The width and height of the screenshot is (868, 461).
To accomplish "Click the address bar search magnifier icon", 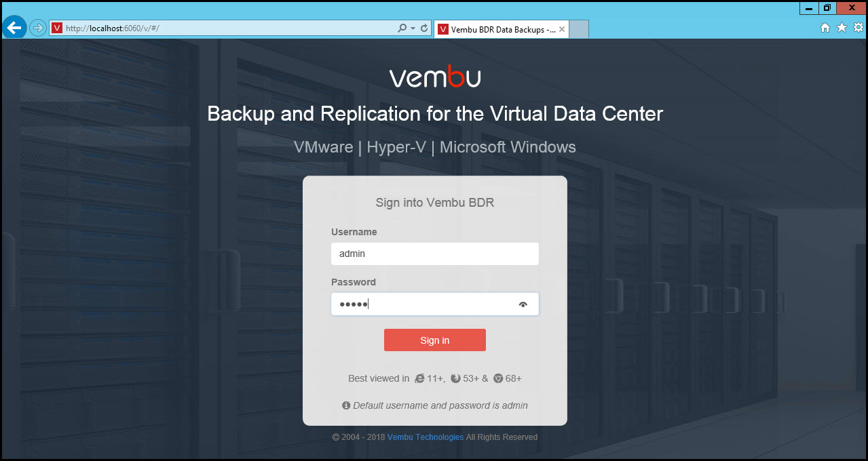I will (402, 28).
